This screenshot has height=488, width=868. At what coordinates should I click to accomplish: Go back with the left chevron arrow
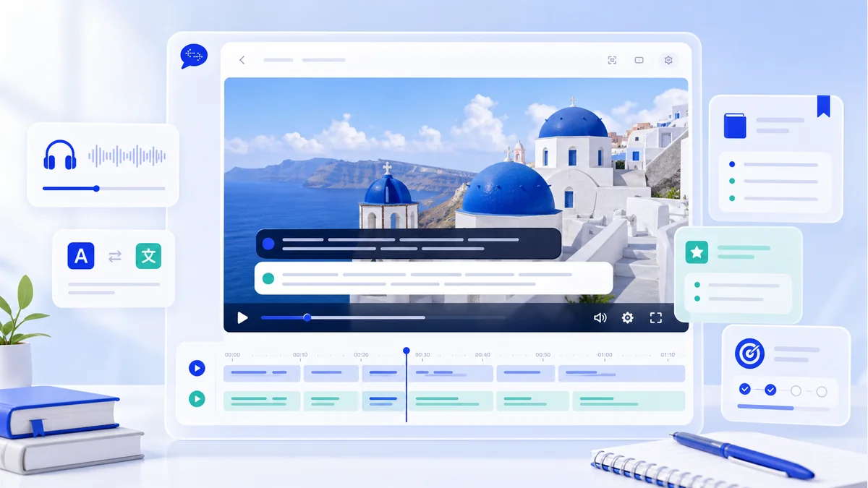point(242,60)
